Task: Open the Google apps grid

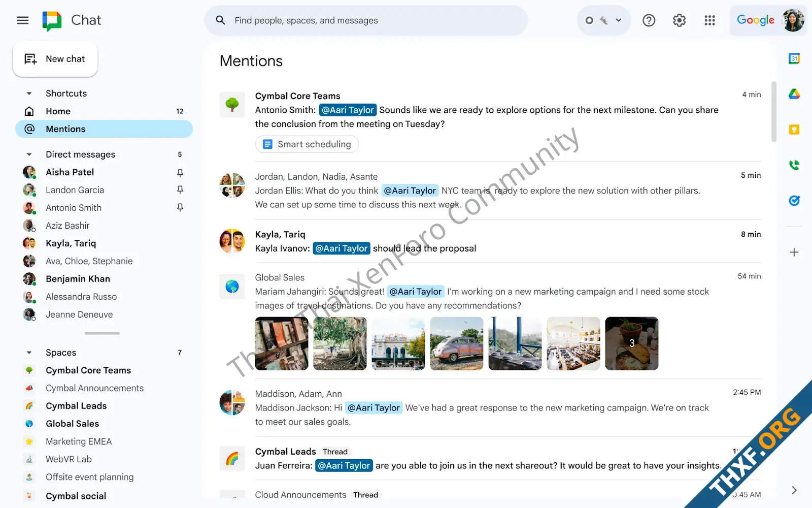Action: click(709, 20)
